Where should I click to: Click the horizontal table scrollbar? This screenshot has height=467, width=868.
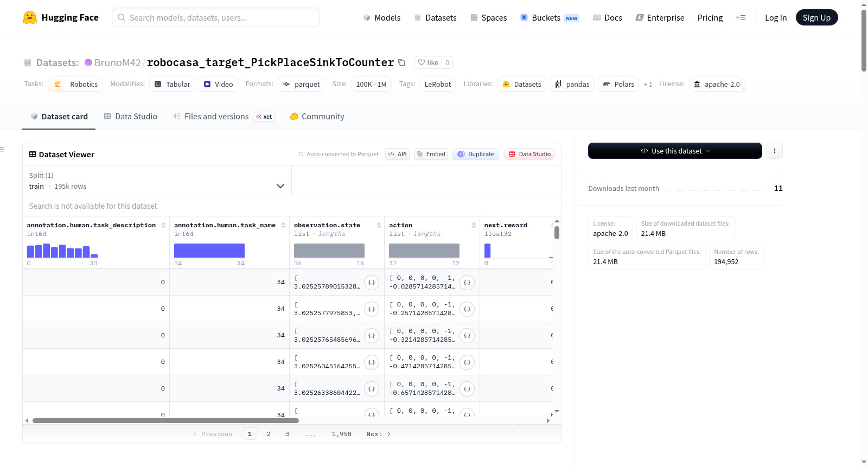click(165, 420)
